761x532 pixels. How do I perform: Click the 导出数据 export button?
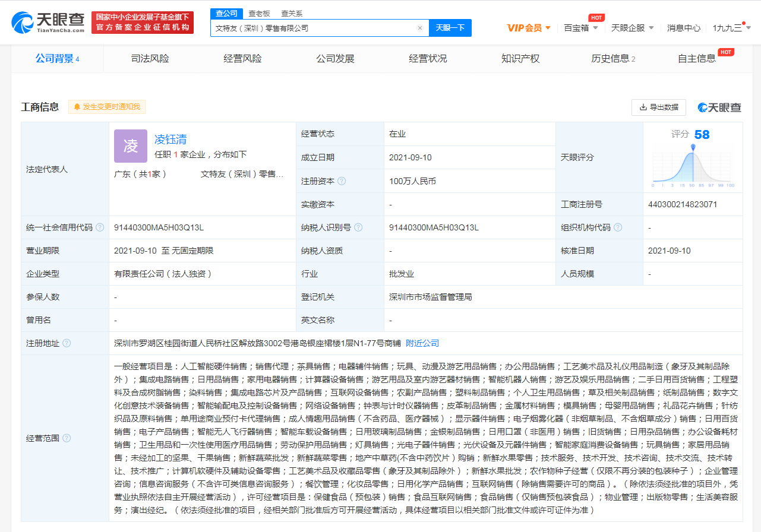659,107
